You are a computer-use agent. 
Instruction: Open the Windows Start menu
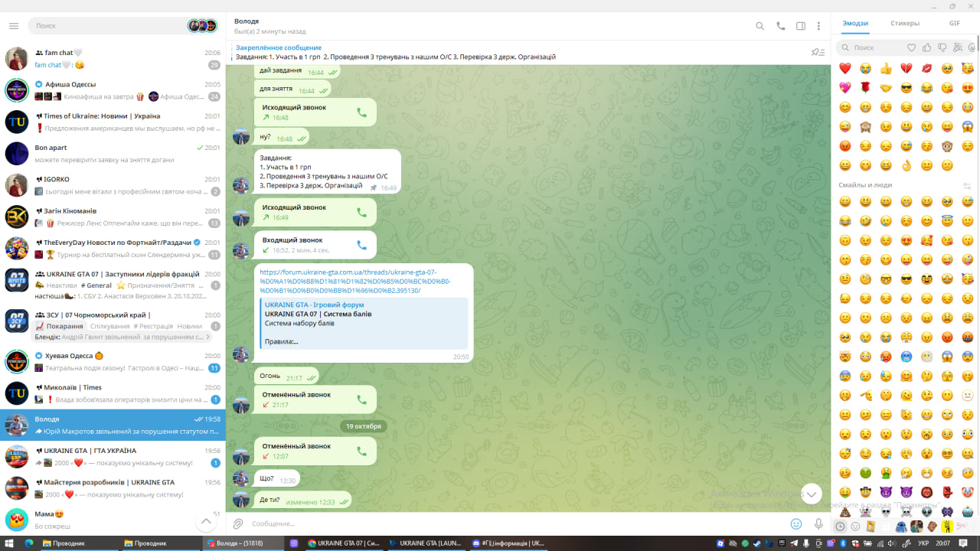click(x=11, y=543)
